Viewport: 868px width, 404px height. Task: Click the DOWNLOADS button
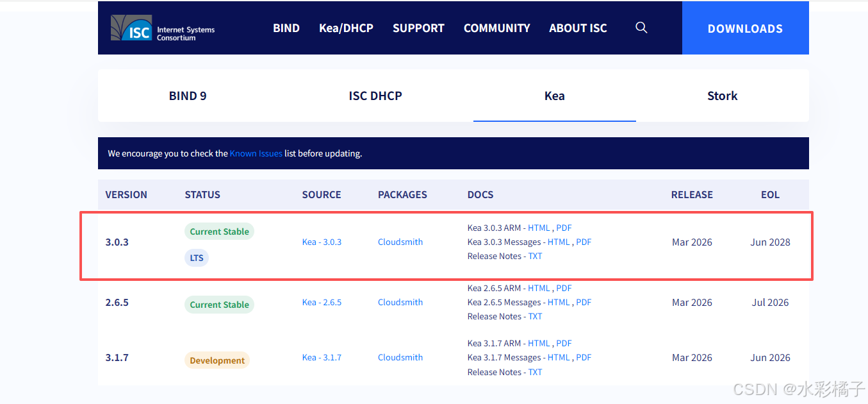point(745,28)
